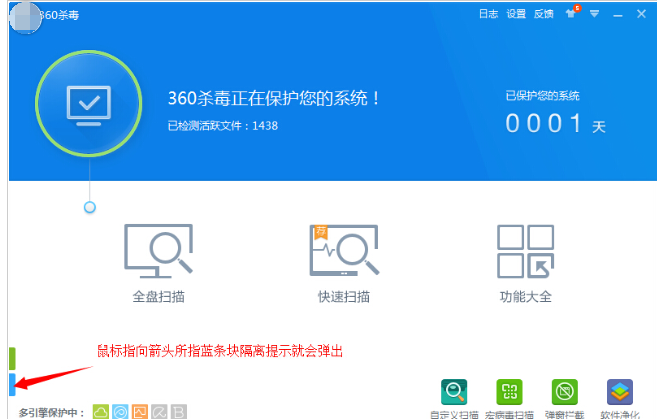Open Settings (设置) in title bar
The height and width of the screenshot is (419, 657).
point(516,14)
